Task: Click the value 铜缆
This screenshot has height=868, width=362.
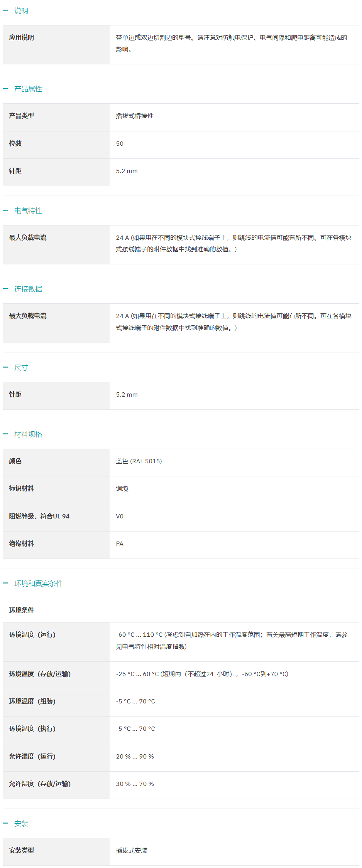Action: pyautogui.click(x=122, y=489)
